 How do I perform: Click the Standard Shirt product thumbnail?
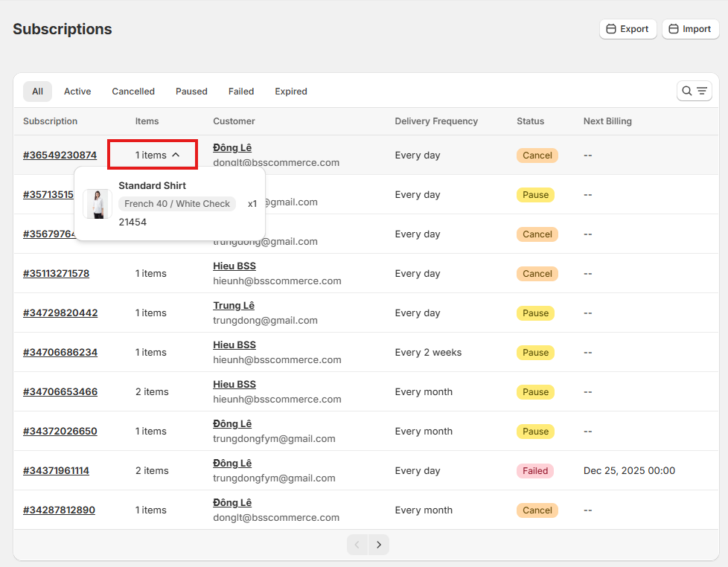point(98,204)
